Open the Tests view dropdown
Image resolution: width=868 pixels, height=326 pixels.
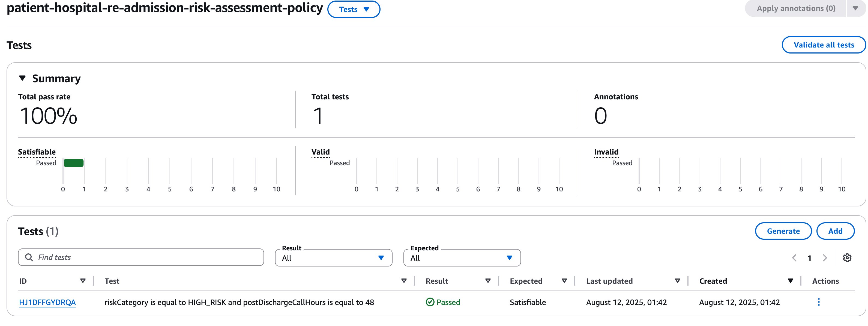[x=354, y=10]
